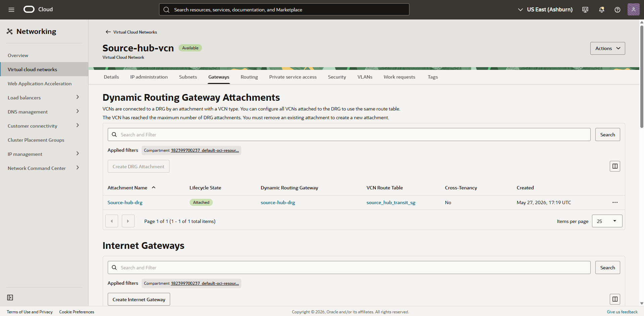Image resolution: width=644 pixels, height=316 pixels.
Task: Open the Actions dropdown
Action: click(x=607, y=48)
